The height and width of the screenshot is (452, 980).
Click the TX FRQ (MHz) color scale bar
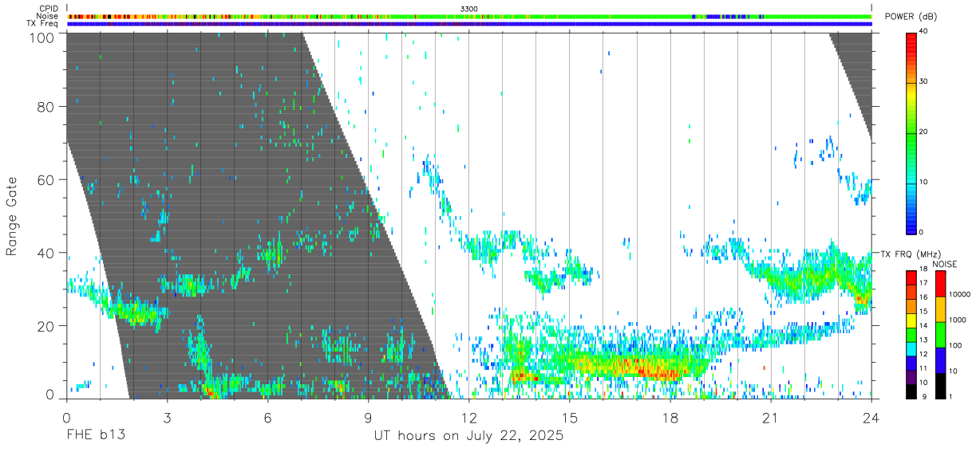click(911, 334)
